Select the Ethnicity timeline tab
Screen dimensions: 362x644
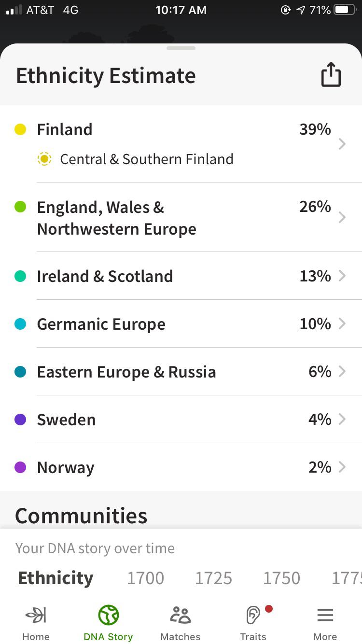[56, 578]
